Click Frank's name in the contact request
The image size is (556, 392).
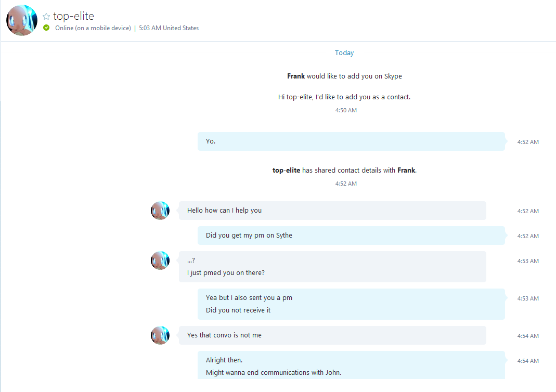(296, 76)
